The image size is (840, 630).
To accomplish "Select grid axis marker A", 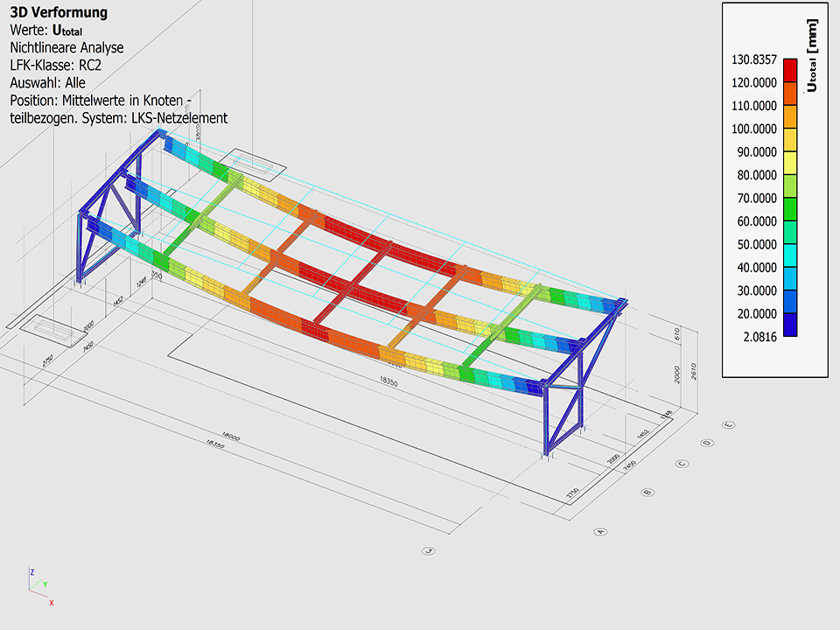I will tap(600, 531).
